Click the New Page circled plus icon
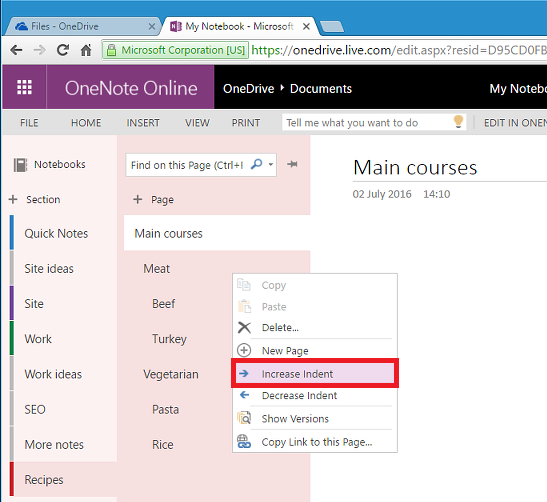This screenshot has height=502, width=547. pyautogui.click(x=244, y=350)
